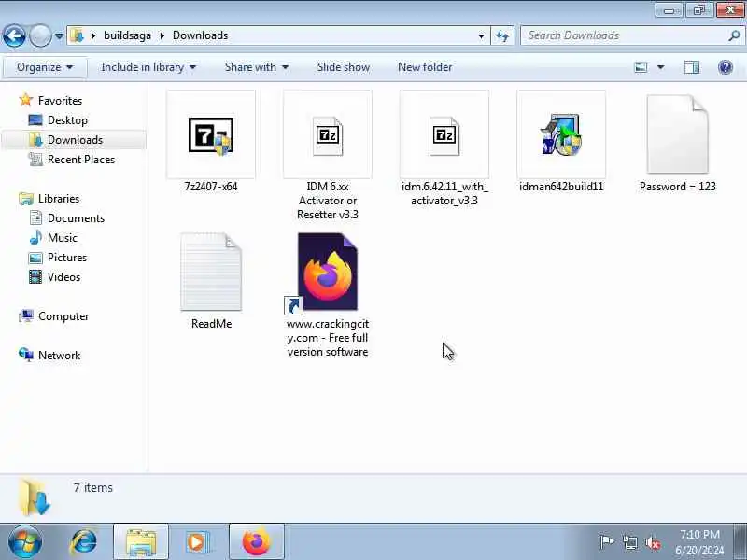
Task: Click Downloads in the address breadcrumb
Action: 200,35
